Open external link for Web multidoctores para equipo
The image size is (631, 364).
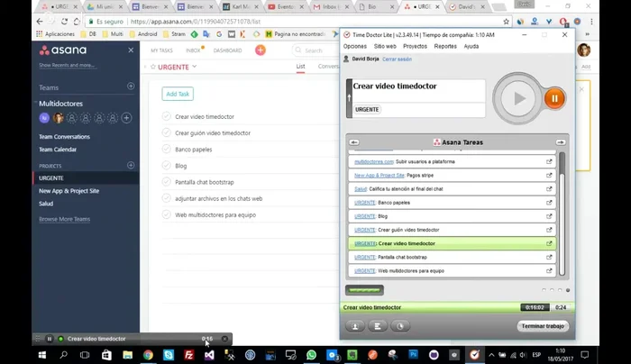(x=549, y=271)
